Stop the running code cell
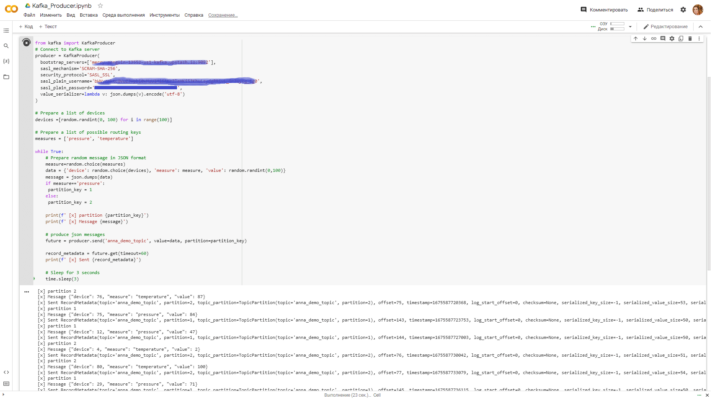Viewport: 711px width, 400px height. (26, 43)
